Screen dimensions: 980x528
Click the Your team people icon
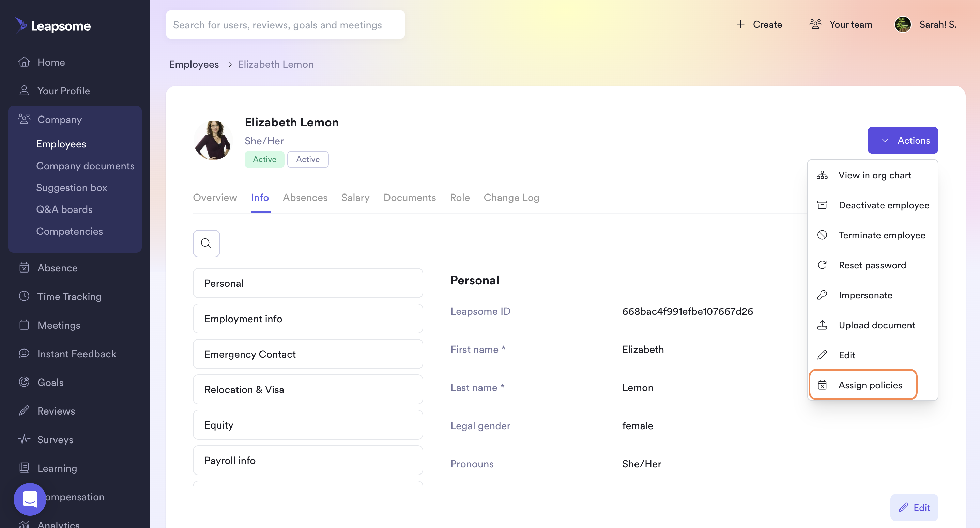click(x=815, y=24)
